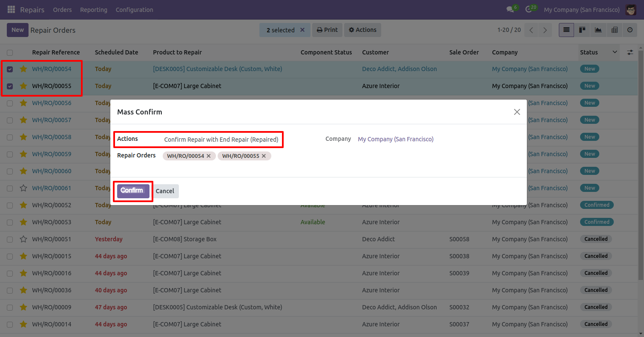Open the messages conversation icon
Screen dimensions: 644x337
tap(510, 9)
